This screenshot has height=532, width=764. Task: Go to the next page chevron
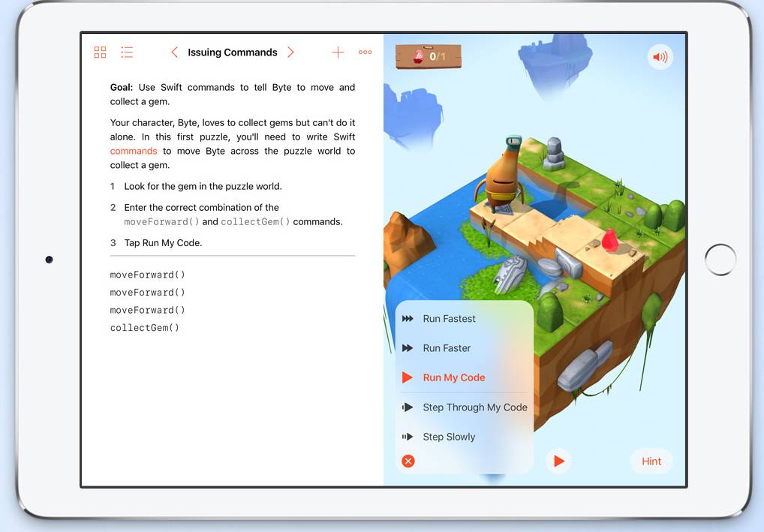[291, 52]
